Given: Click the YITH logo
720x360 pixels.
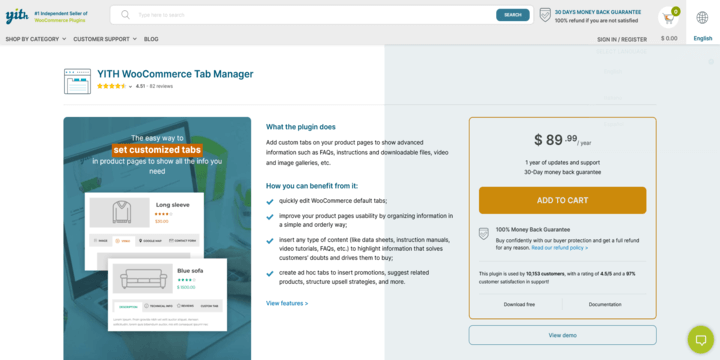Looking at the screenshot, I should point(17,16).
